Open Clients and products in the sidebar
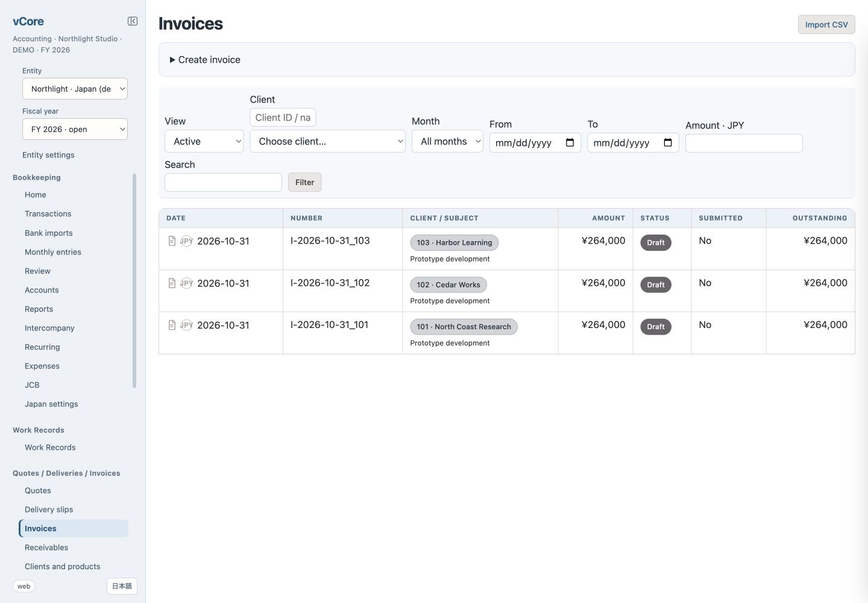Screen dimensions: 868x603 (62, 567)
